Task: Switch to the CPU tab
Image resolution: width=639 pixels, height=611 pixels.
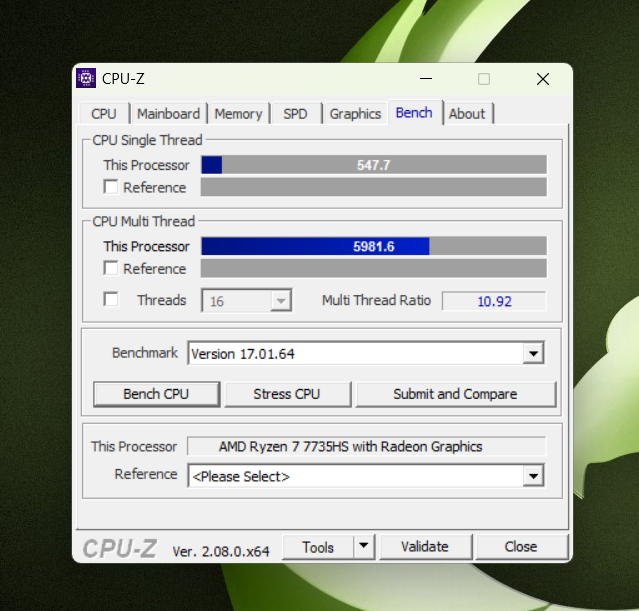Action: click(104, 114)
